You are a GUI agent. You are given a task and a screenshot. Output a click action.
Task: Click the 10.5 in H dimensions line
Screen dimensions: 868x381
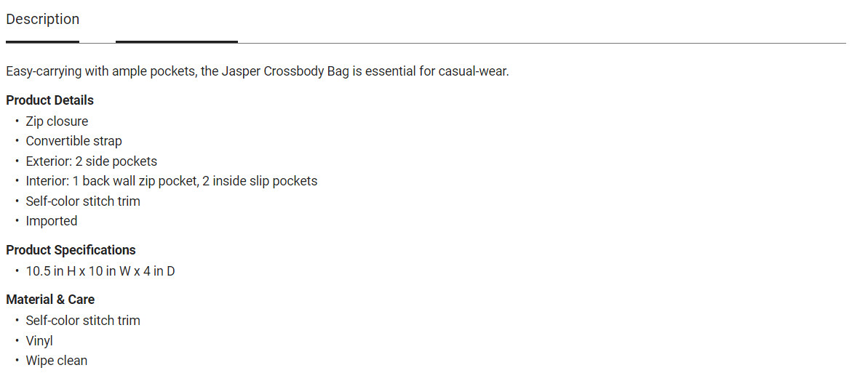(100, 271)
